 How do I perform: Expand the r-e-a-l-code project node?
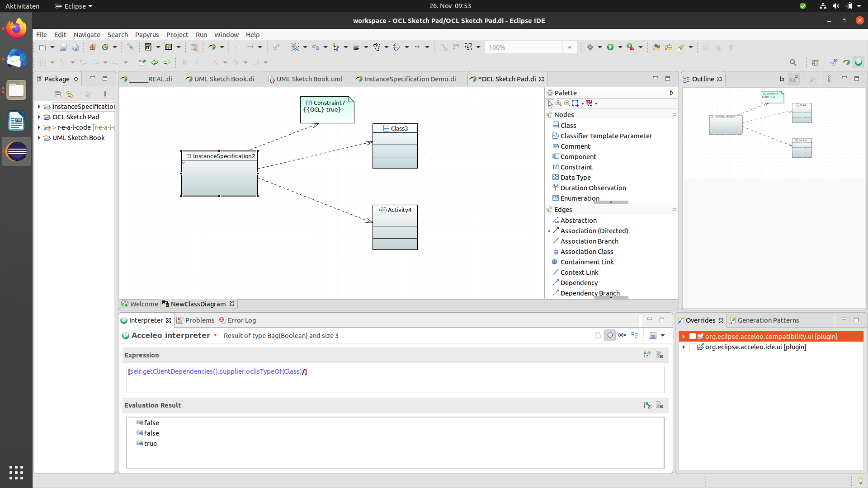point(39,127)
